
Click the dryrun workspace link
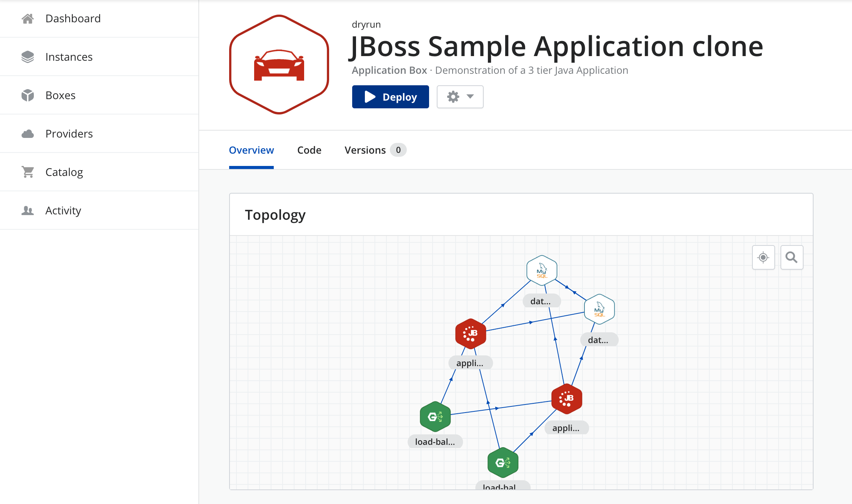click(x=366, y=25)
